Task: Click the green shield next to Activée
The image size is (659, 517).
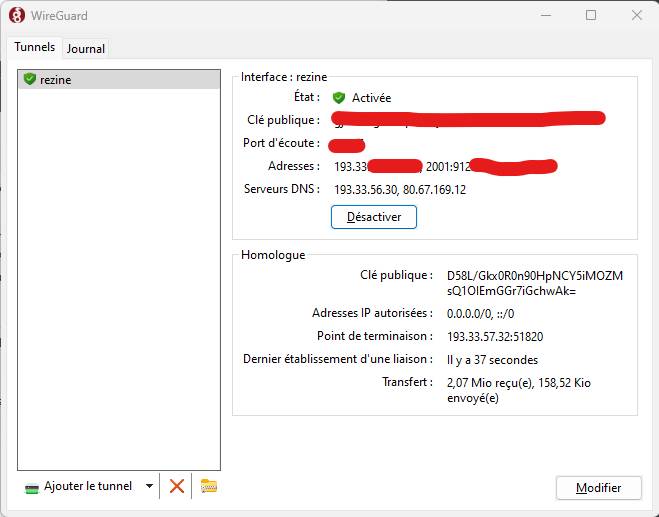Action: (x=338, y=98)
